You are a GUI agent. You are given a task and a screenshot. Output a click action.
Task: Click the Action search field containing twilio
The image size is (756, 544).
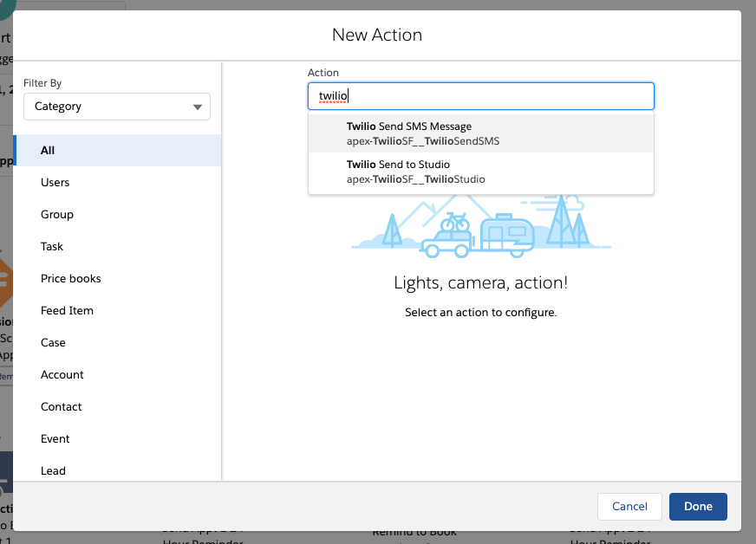click(480, 96)
